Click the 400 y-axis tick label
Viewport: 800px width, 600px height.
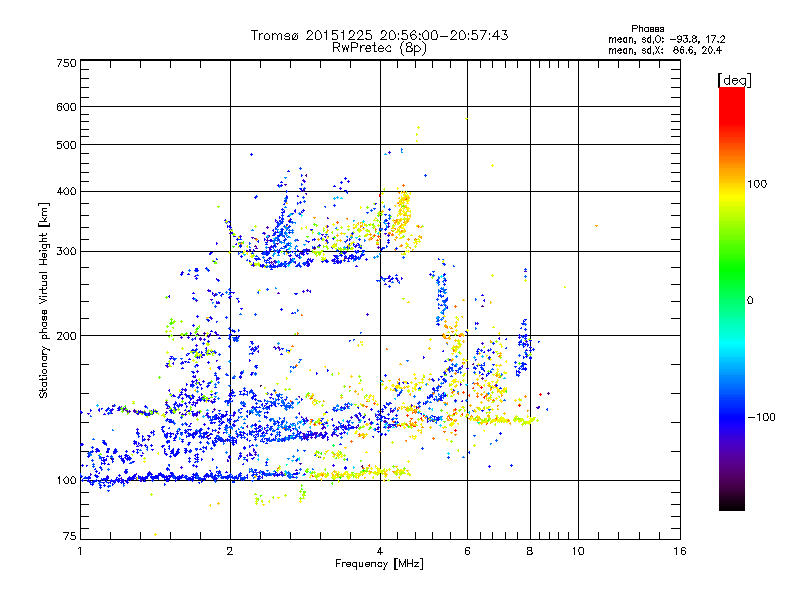point(66,191)
